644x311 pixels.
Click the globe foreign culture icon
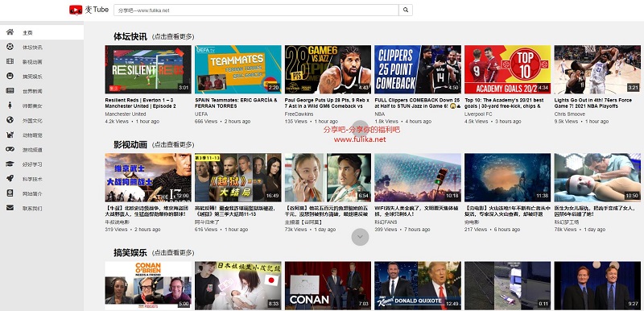pyautogui.click(x=10, y=120)
